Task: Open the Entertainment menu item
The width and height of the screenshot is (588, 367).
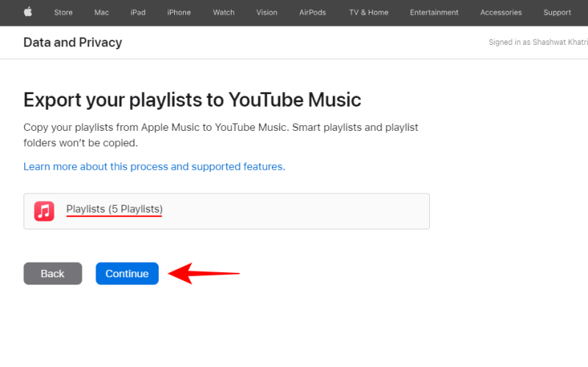Action: (x=434, y=13)
